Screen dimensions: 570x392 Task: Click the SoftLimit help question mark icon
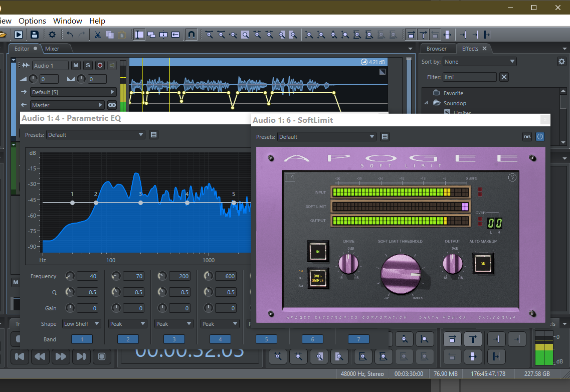point(512,177)
